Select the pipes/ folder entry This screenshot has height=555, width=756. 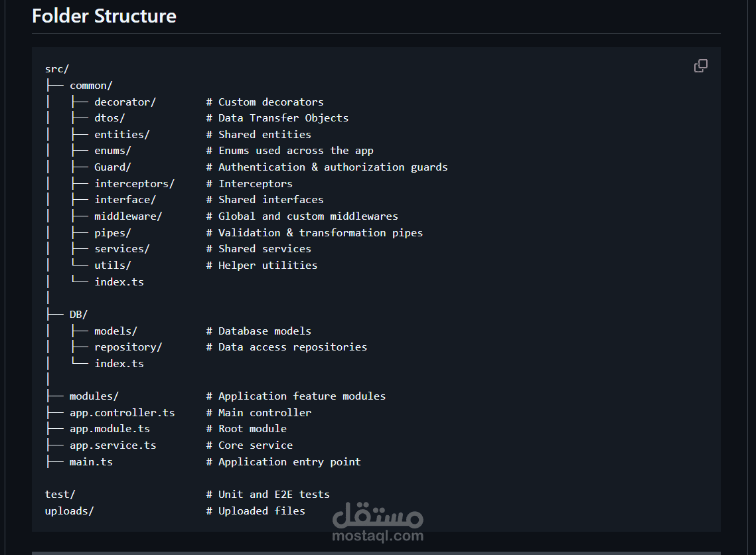point(113,233)
